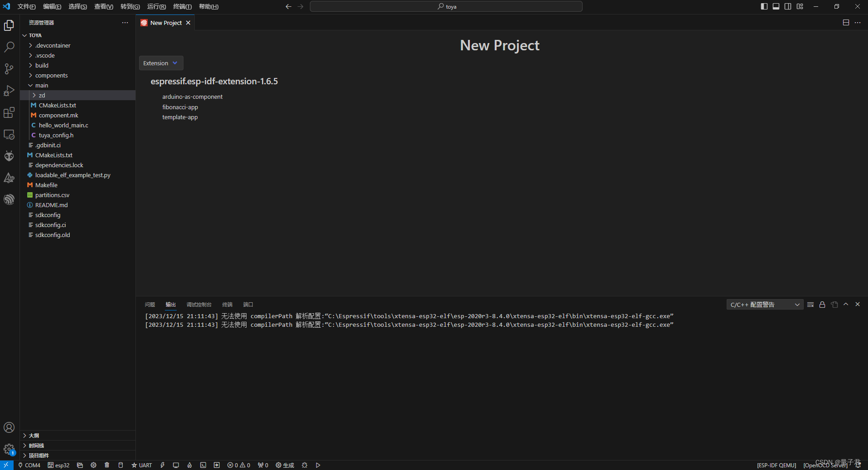Open SDK configuration editor gear icon
Screen dimensions: 868x470
tap(93, 465)
